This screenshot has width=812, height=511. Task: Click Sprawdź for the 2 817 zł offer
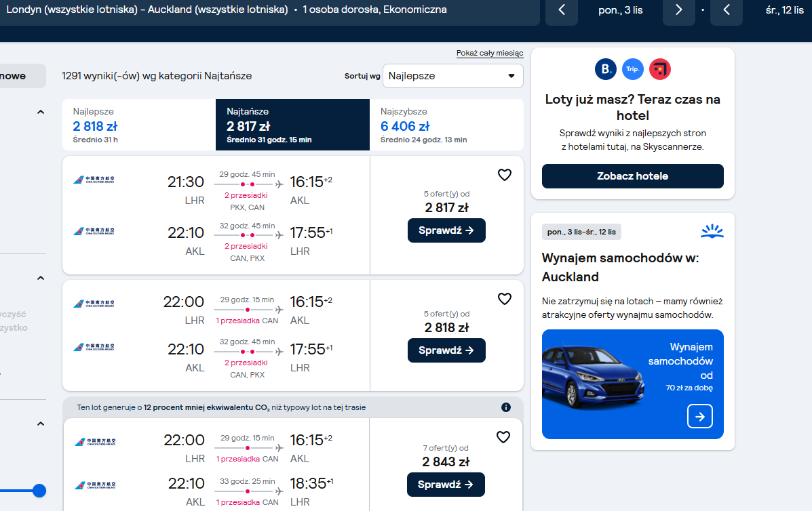click(446, 230)
